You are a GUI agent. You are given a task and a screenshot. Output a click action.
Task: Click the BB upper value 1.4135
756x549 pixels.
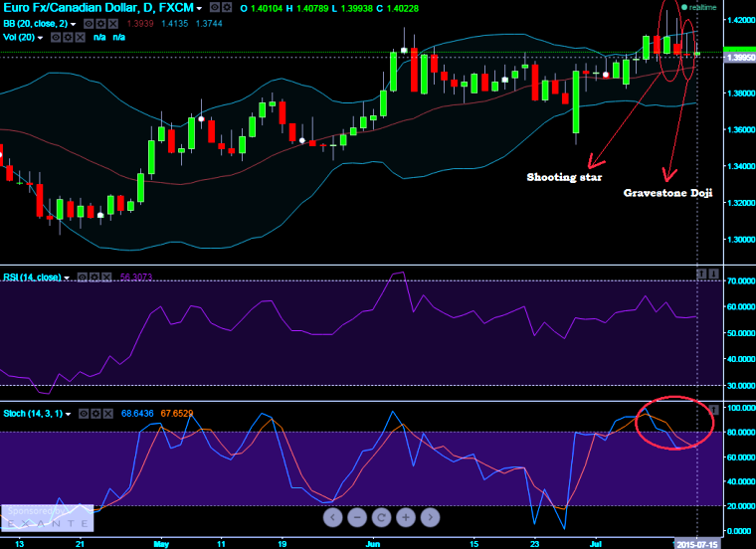(x=174, y=24)
